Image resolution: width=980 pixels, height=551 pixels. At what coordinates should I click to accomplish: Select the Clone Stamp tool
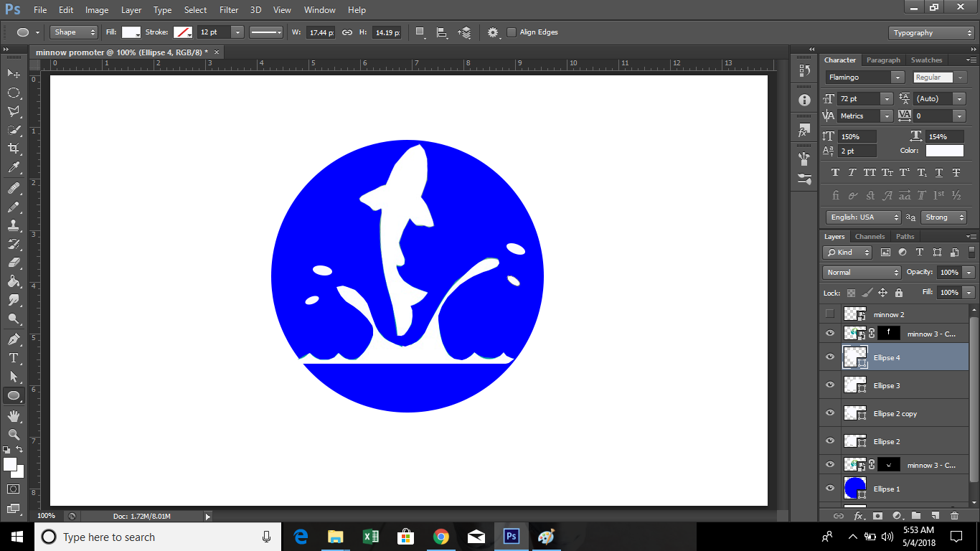tap(14, 225)
